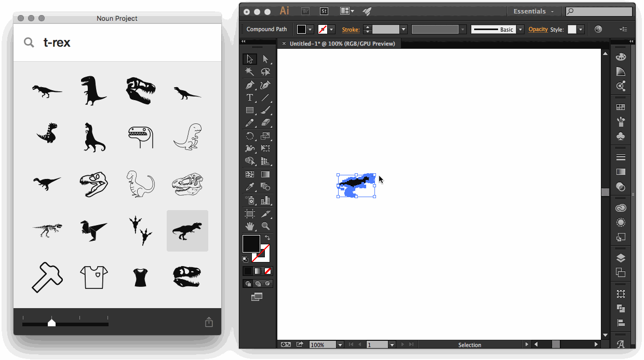
Task: Open the Layers panel icon
Action: coord(621,258)
